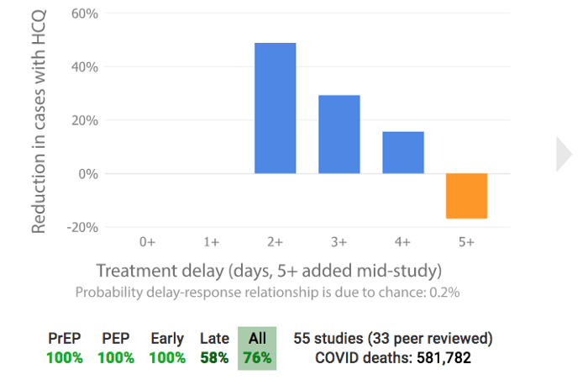Click the probability delay-response note
The width and height of the screenshot is (588, 380).
[268, 293]
